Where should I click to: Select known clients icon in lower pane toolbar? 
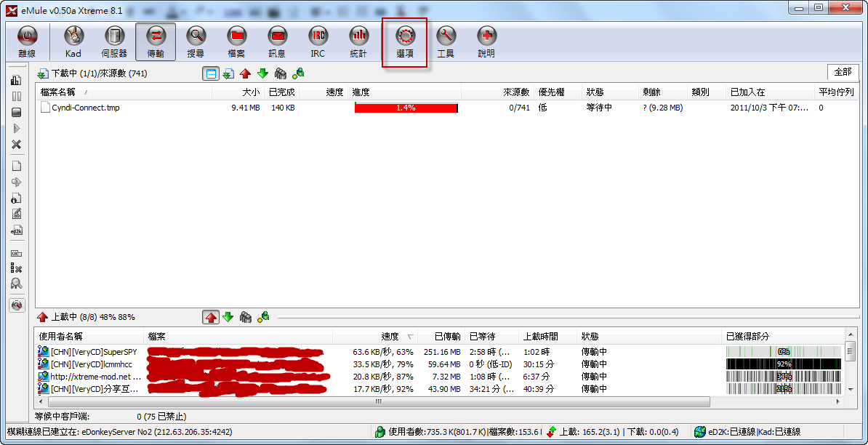point(263,317)
